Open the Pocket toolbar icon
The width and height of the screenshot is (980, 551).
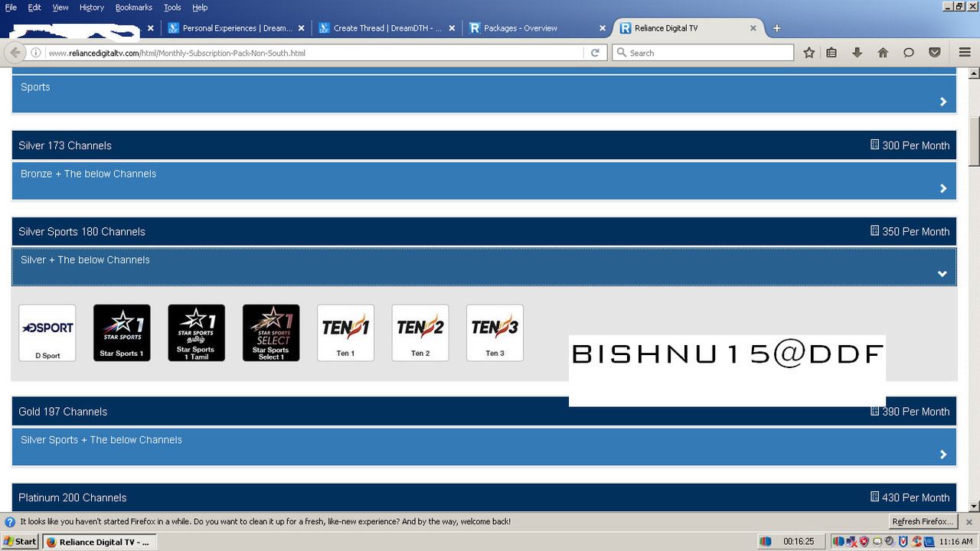(935, 53)
